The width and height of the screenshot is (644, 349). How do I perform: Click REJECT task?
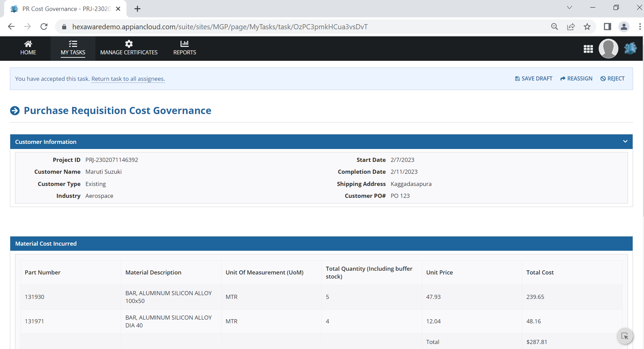coord(612,78)
